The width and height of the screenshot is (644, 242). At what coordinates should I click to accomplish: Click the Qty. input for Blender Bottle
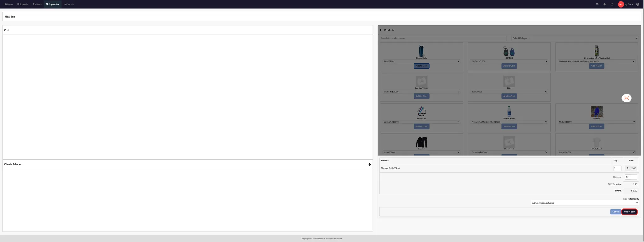click(x=617, y=168)
